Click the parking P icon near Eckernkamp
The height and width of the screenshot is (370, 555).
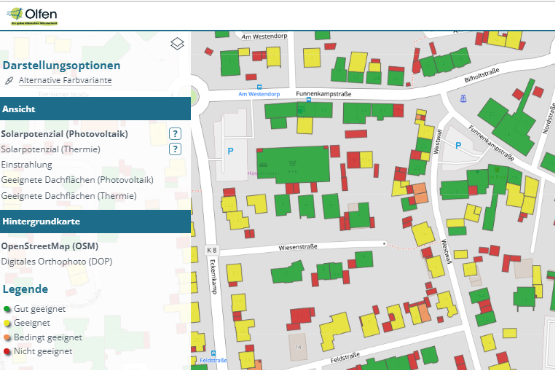[x=230, y=151]
